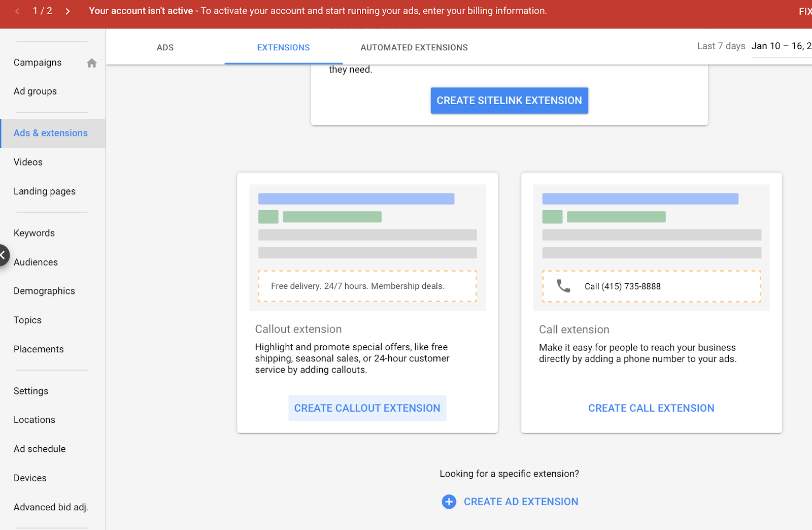Click Create Callout Extension button
Screen dimensions: 812x530
pyautogui.click(x=367, y=408)
